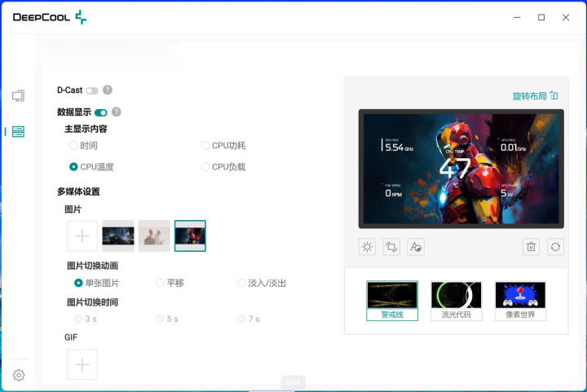Close the DeepCool window
The width and height of the screenshot is (587, 392).
pos(566,17)
